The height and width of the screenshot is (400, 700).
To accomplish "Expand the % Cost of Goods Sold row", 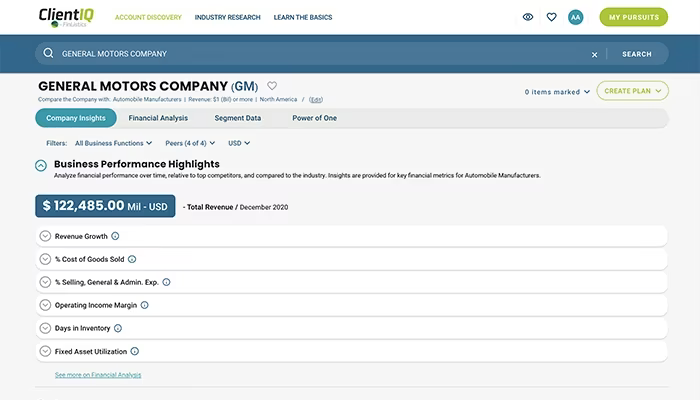I will [x=45, y=259].
